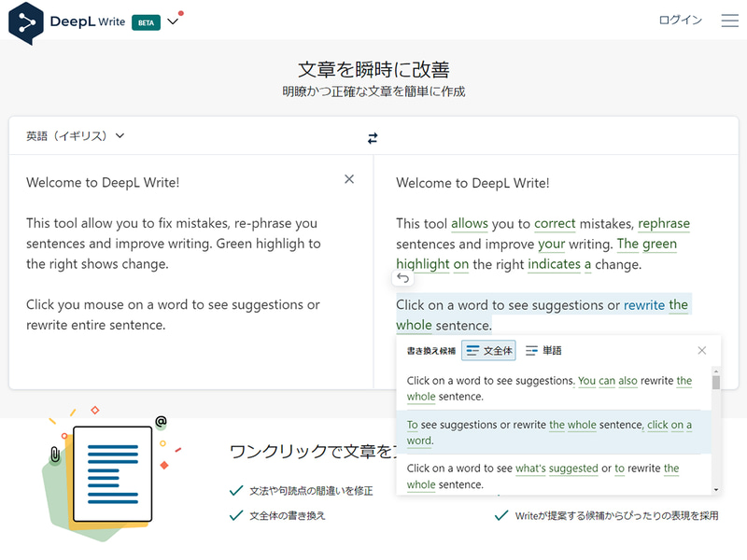The height and width of the screenshot is (560, 747).
Task: Close the 書き換え候補 suggestions popup
Action: (702, 350)
